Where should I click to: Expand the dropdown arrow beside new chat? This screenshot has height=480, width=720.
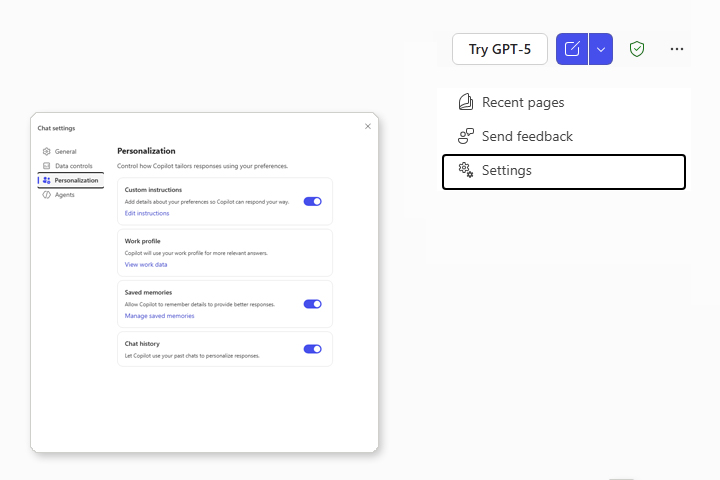coord(600,49)
